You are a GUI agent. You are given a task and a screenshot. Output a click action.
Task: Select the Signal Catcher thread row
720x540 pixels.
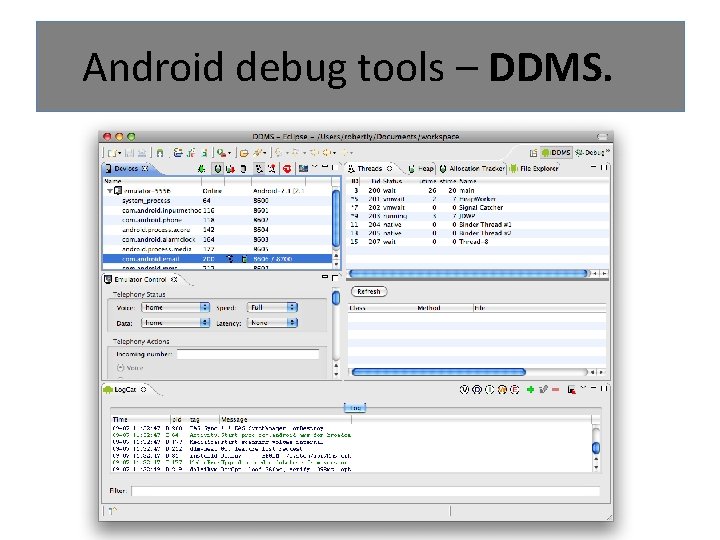coord(478,208)
